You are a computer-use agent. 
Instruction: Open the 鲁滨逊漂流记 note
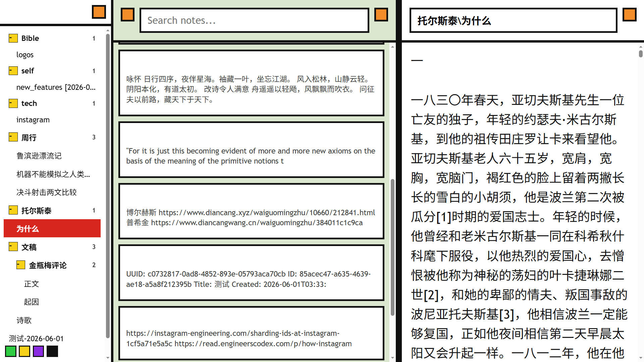(52, 156)
